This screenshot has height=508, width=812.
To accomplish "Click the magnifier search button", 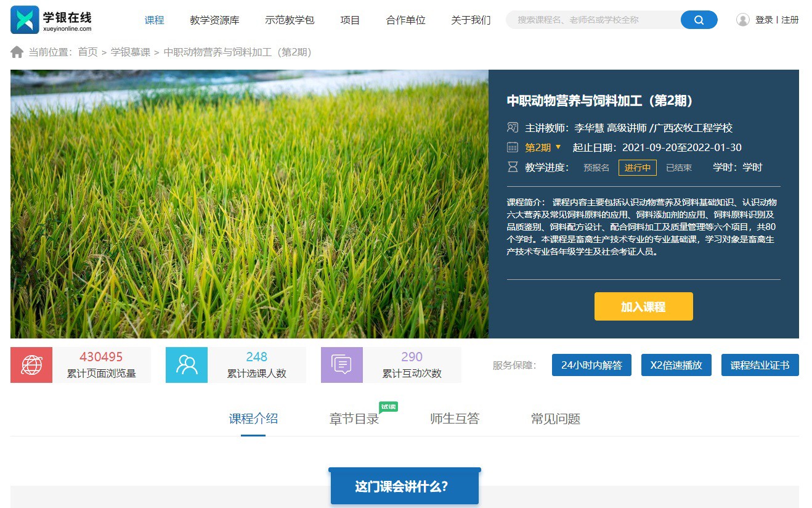I will (x=699, y=20).
